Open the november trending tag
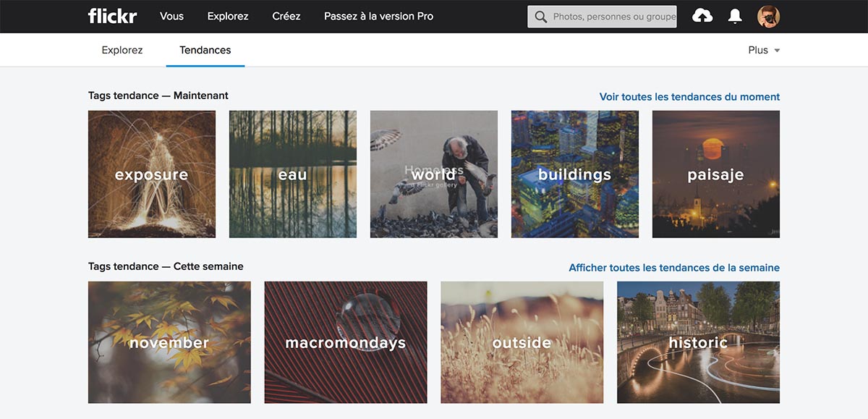Screen dimensions: 868x419 [169, 342]
